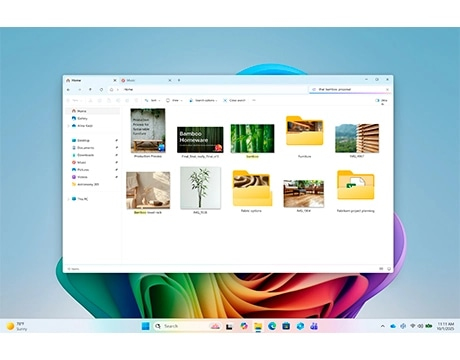Unpin Desktop using its pin icon

coord(117,140)
